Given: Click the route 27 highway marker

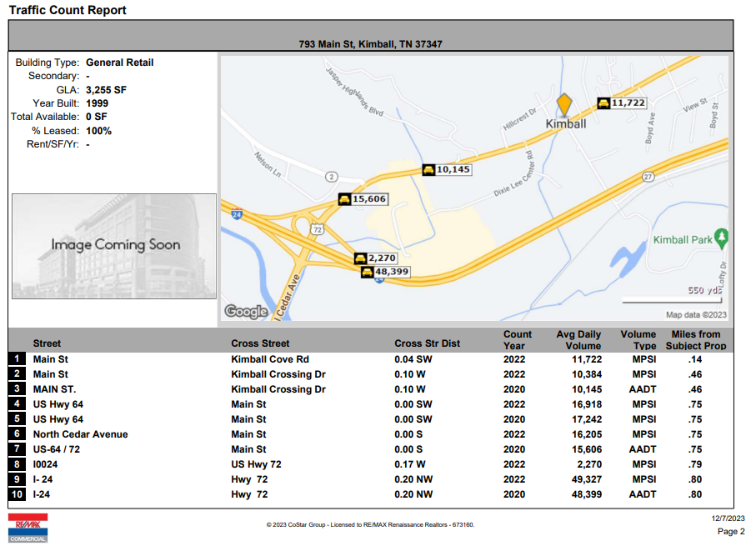Looking at the screenshot, I should [x=648, y=177].
